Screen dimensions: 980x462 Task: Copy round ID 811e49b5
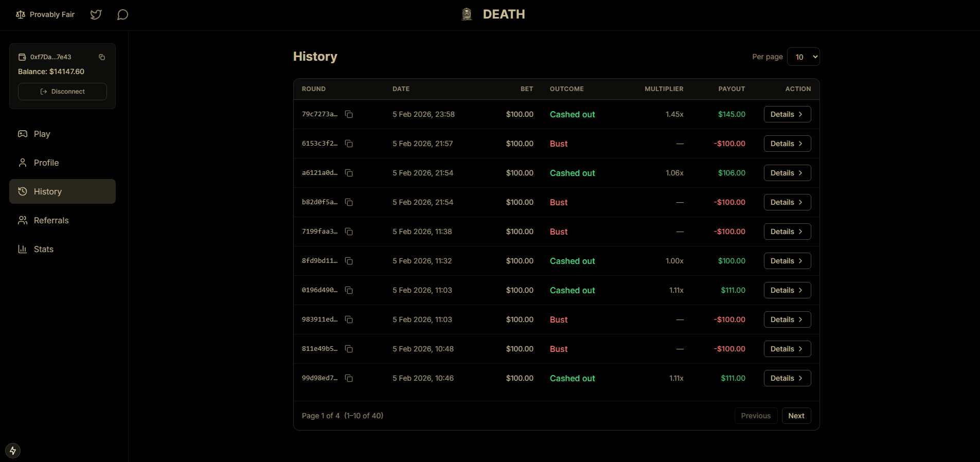[349, 349]
